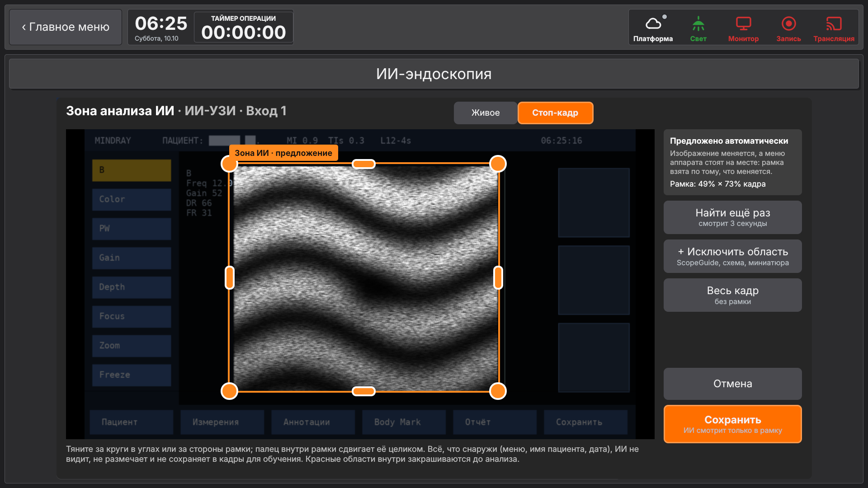Grab the bottom-right corner circle handle
This screenshot has width=868, height=488.
click(498, 391)
